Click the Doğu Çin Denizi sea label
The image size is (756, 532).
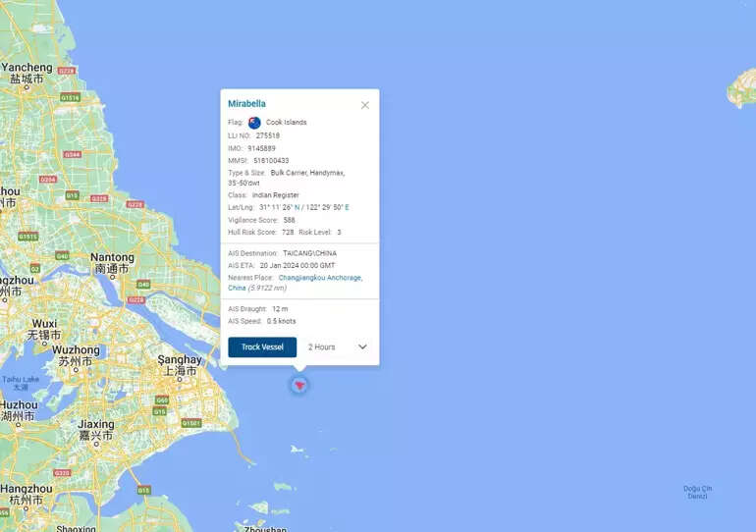[698, 492]
